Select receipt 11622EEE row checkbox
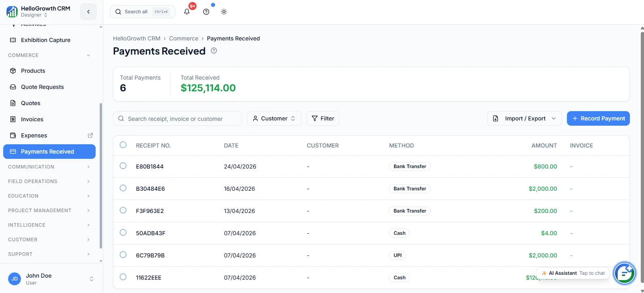Image resolution: width=644 pixels, height=293 pixels. 123,277
